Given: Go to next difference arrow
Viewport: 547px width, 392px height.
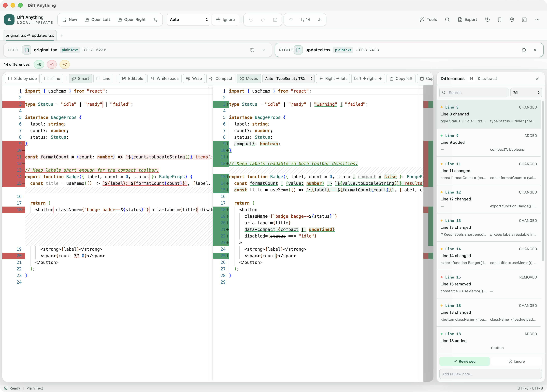Looking at the screenshot, I should click(x=319, y=20).
